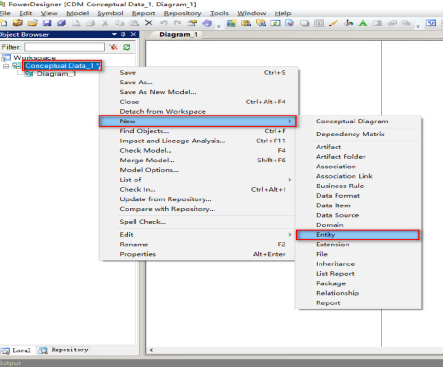Click the paintbrush format toolbar icon
Screen dimensions: 443x367
click(x=333, y=23)
